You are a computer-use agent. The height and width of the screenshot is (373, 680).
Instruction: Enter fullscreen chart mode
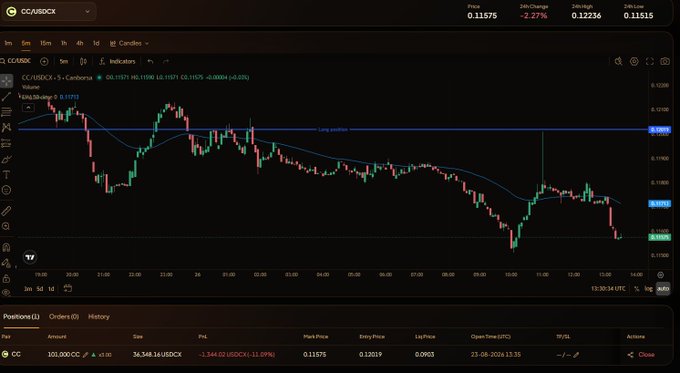tap(650, 62)
